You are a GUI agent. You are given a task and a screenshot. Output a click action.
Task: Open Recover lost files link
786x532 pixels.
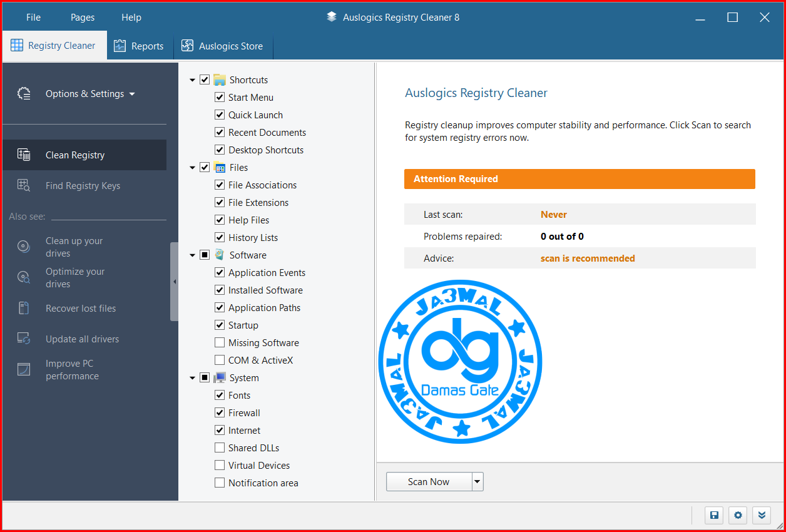pos(81,308)
